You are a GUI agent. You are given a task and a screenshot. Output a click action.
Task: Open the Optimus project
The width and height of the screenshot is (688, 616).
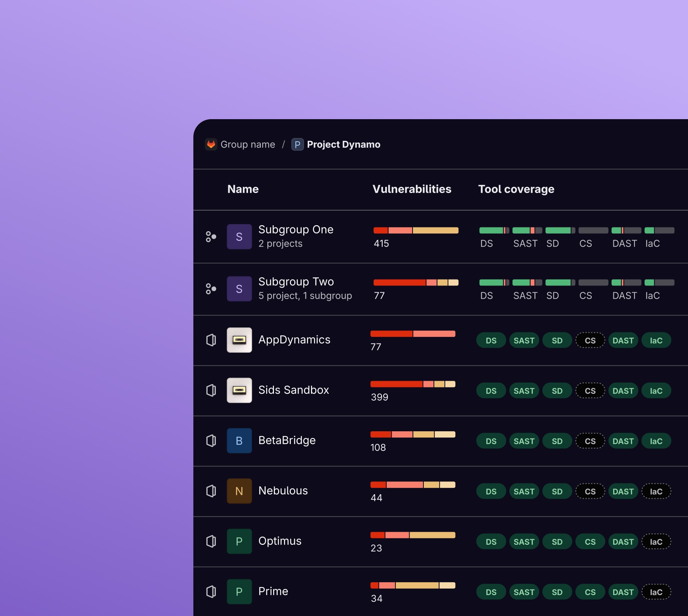click(280, 541)
